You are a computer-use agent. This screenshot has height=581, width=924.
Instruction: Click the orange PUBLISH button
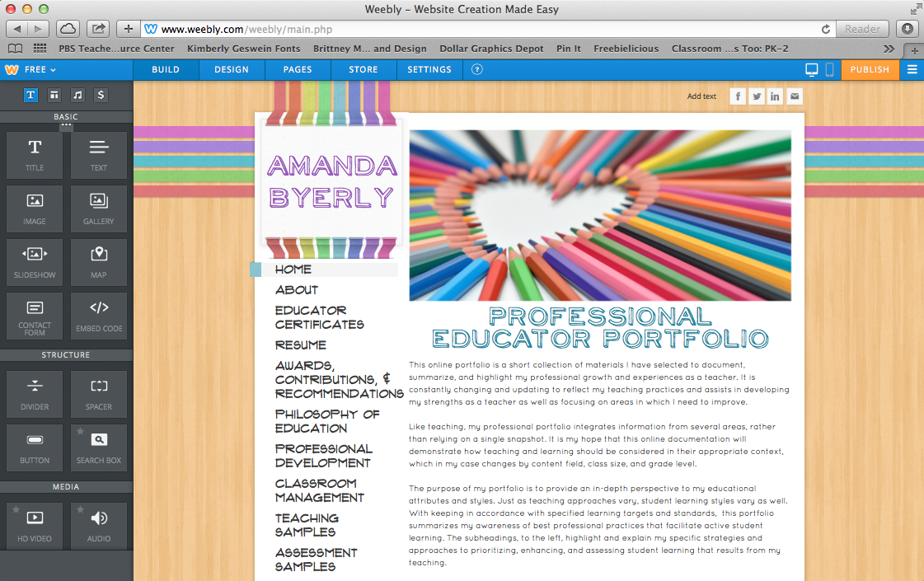point(870,70)
